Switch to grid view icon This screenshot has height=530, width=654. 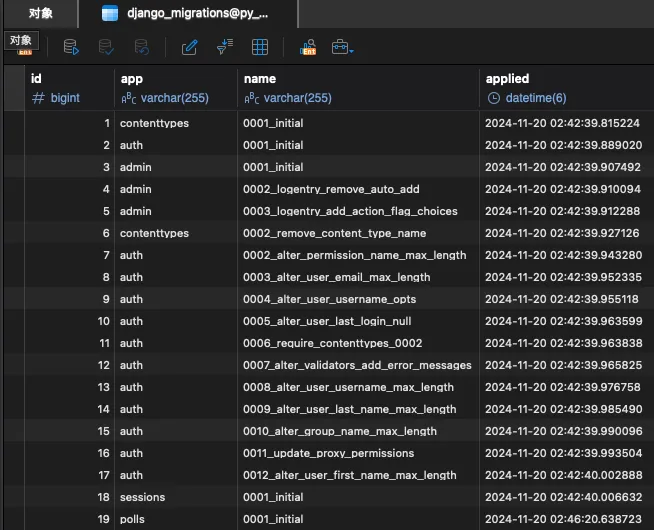click(259, 47)
